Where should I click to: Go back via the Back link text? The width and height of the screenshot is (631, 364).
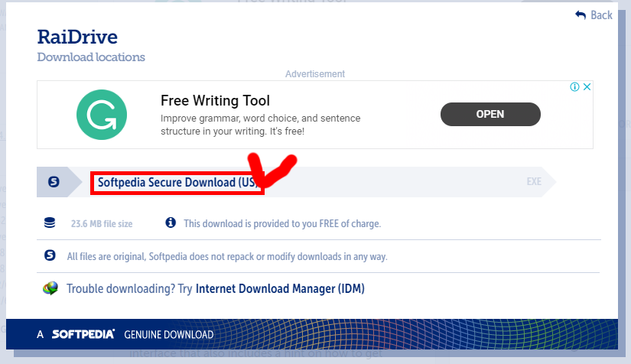point(601,15)
